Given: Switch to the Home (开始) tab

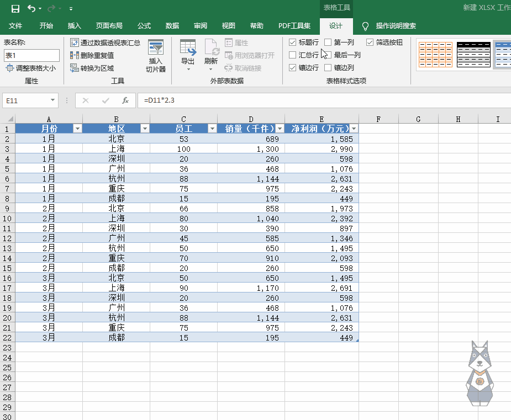Looking at the screenshot, I should click(46, 26).
